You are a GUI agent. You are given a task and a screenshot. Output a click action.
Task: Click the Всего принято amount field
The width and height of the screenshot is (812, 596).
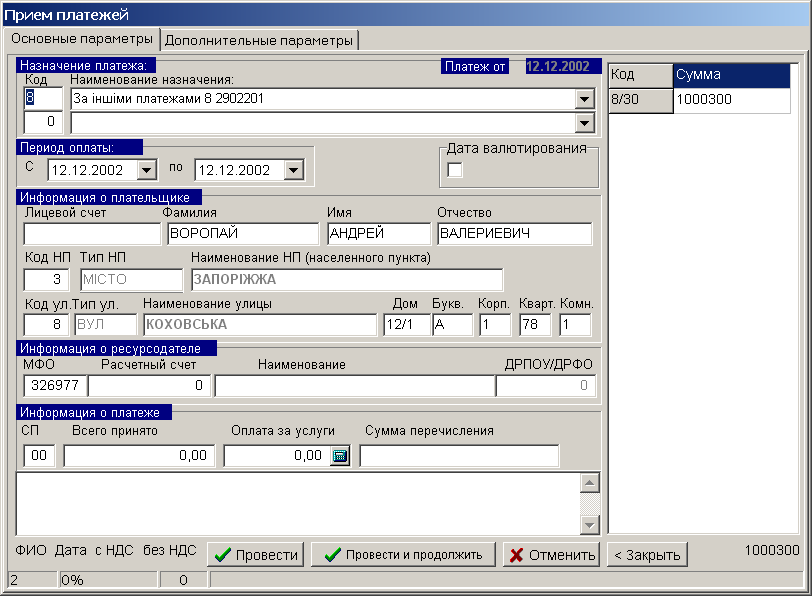point(139,456)
